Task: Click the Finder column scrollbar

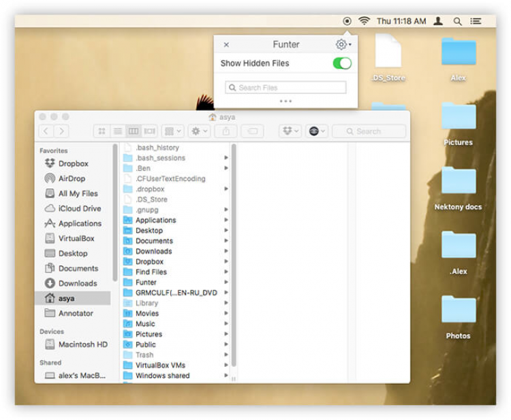Action: tap(234, 255)
